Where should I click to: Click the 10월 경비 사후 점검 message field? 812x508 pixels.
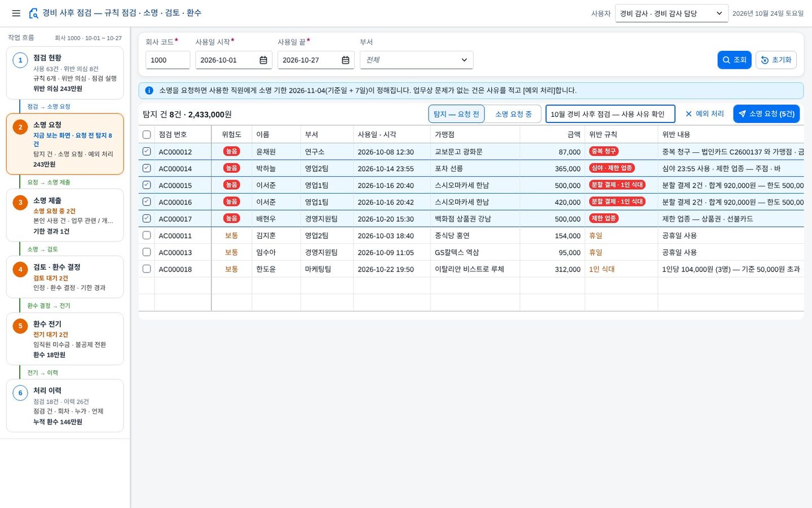point(610,113)
